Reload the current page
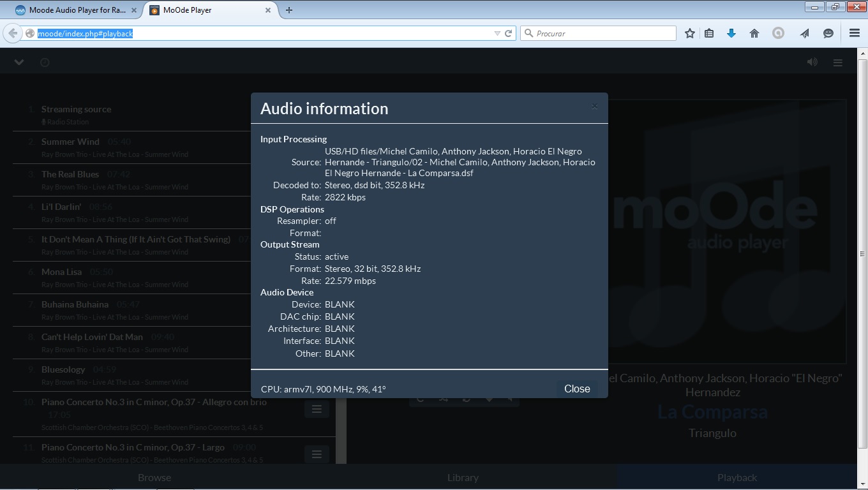868x490 pixels. coord(509,33)
